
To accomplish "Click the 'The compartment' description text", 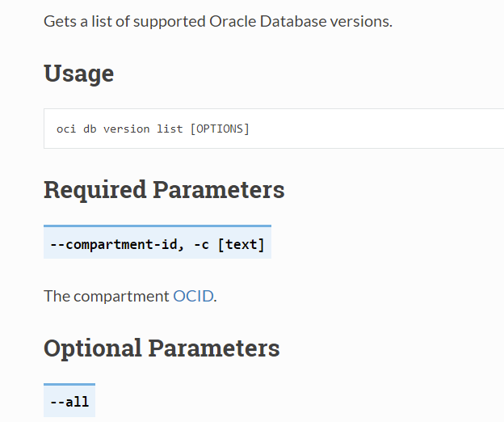I will point(130,296).
